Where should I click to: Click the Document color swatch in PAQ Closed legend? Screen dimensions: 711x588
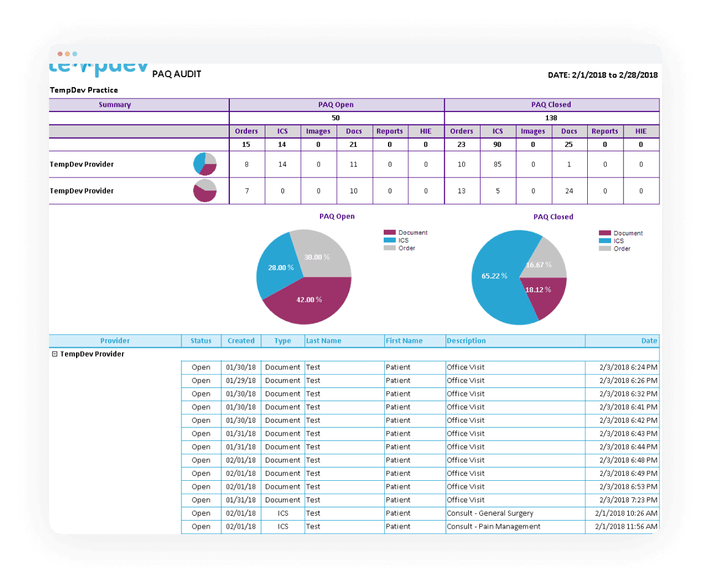(605, 233)
